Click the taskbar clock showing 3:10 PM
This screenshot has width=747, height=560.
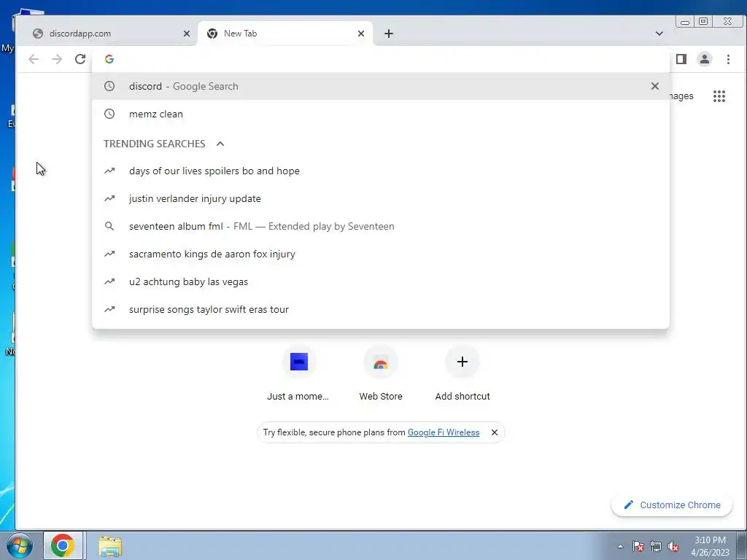tap(710, 546)
